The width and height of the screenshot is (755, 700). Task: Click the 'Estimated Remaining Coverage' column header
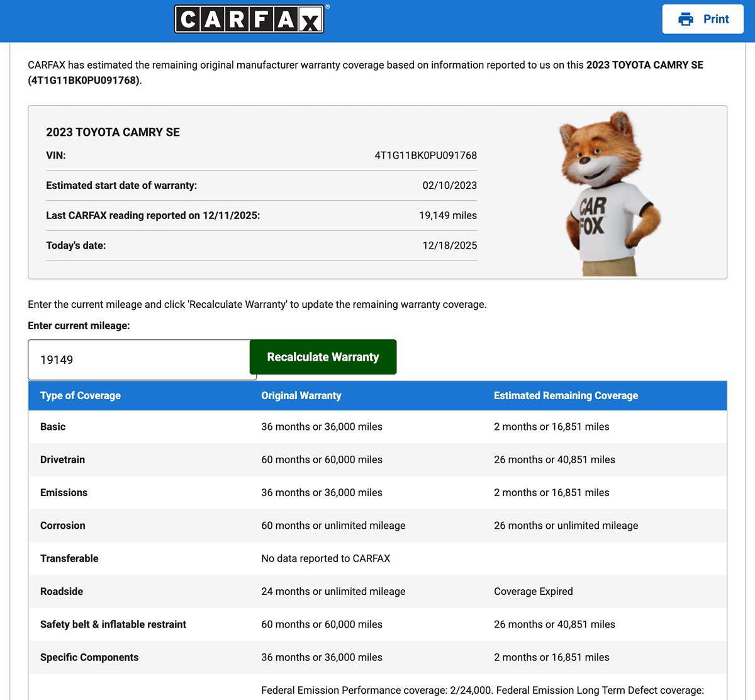point(566,395)
